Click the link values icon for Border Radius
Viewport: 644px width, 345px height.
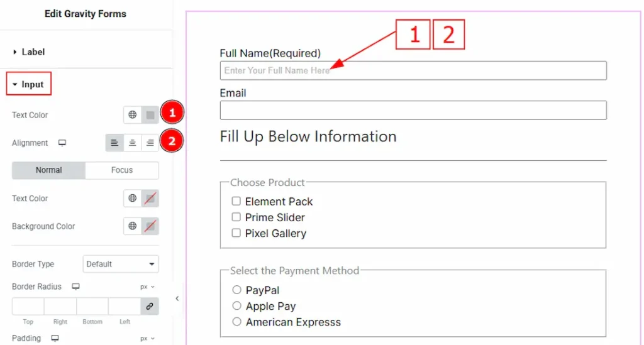click(150, 306)
